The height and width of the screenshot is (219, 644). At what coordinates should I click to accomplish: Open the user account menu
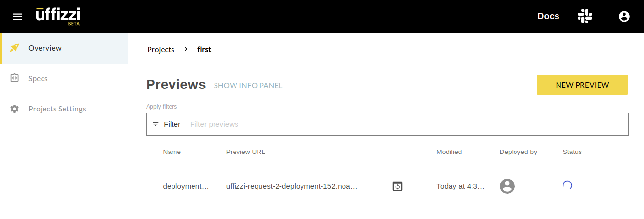[624, 17]
